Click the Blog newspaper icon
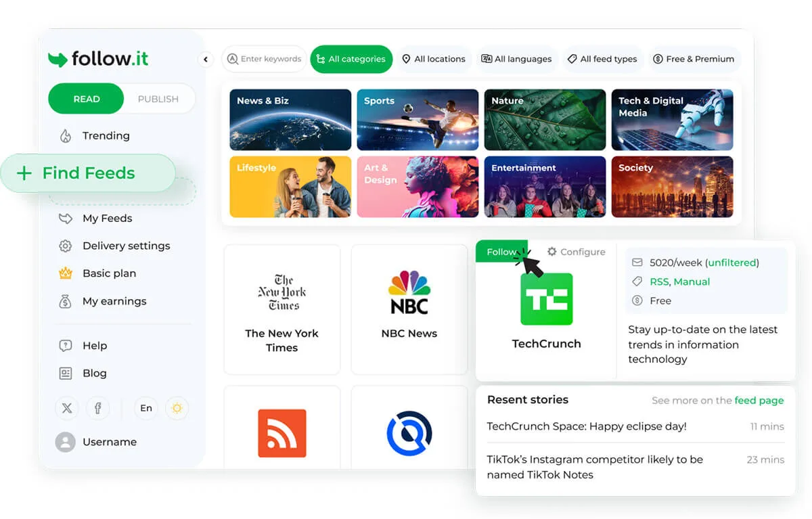Image resolution: width=812 pixels, height=519 pixels. (66, 374)
